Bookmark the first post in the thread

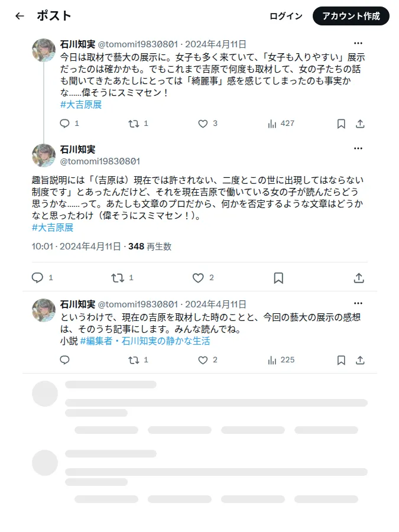tap(341, 124)
